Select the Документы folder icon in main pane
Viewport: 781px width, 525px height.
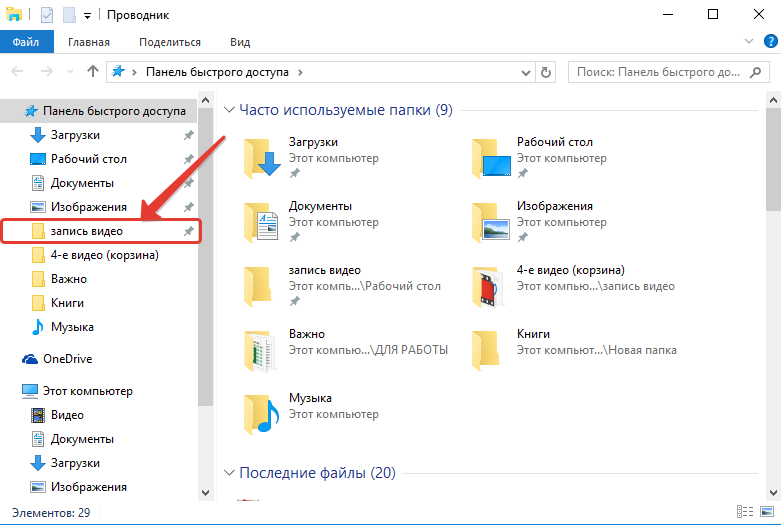click(x=261, y=222)
